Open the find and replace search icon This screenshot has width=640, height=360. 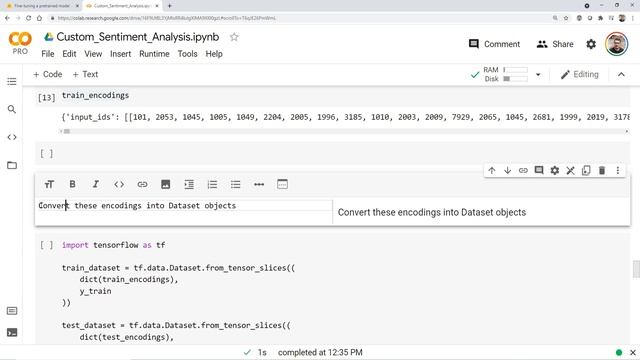(x=12, y=109)
